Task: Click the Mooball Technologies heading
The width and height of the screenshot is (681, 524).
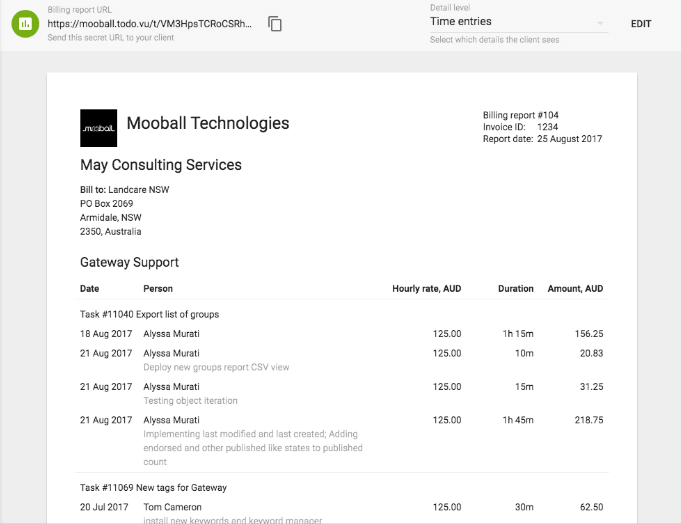Action: point(208,123)
